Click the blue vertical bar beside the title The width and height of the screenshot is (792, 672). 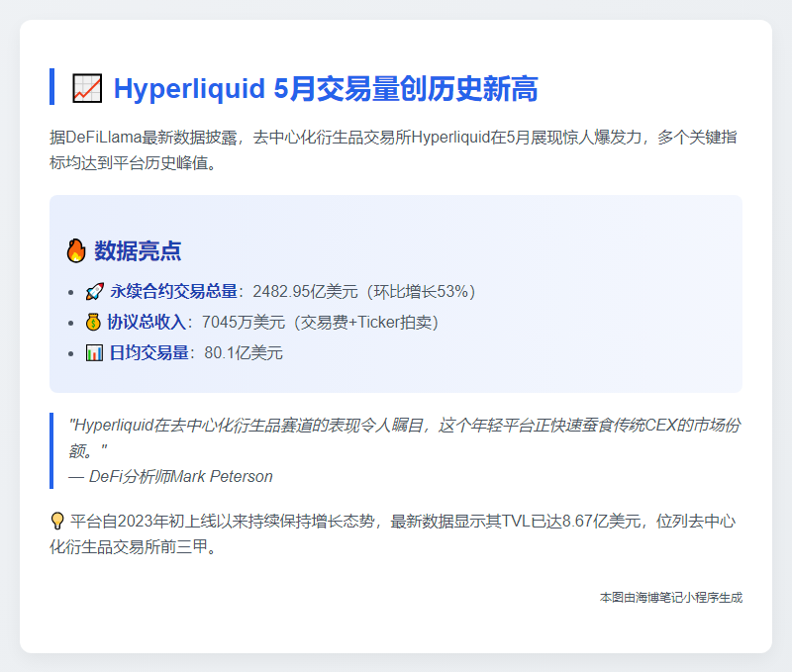click(x=50, y=87)
